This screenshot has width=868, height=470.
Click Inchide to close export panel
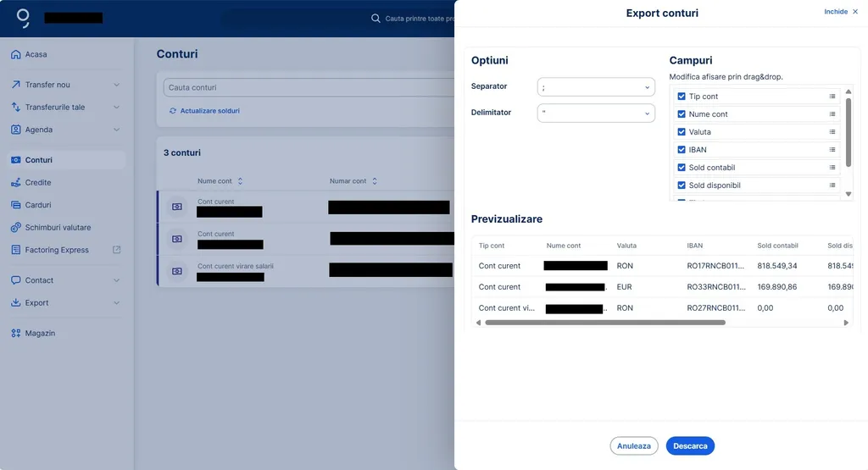tap(841, 12)
